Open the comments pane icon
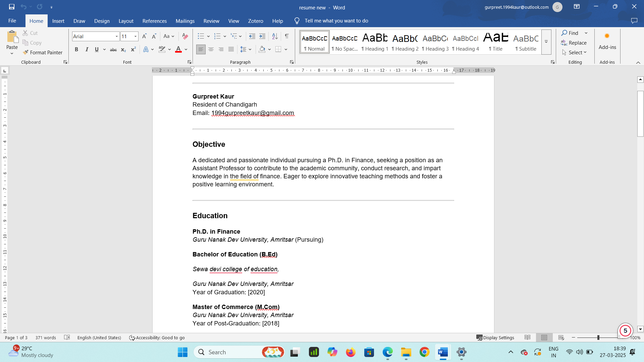The image size is (644, 362). pos(634,21)
